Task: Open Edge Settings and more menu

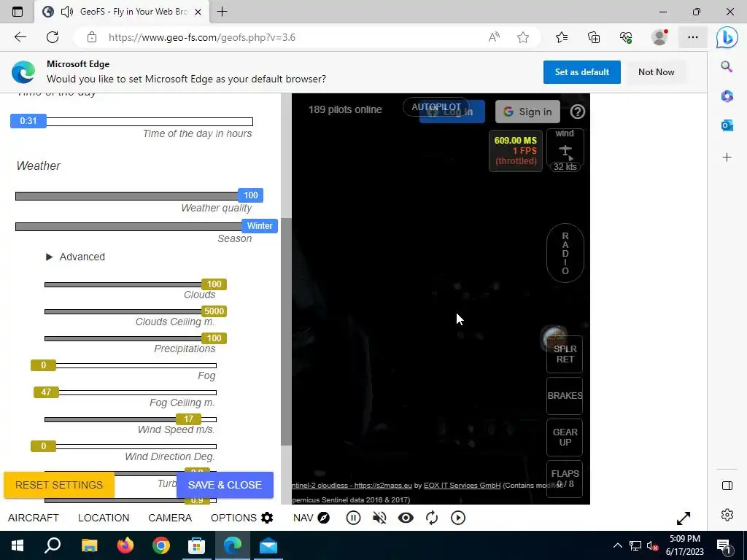Action: pyautogui.click(x=693, y=37)
